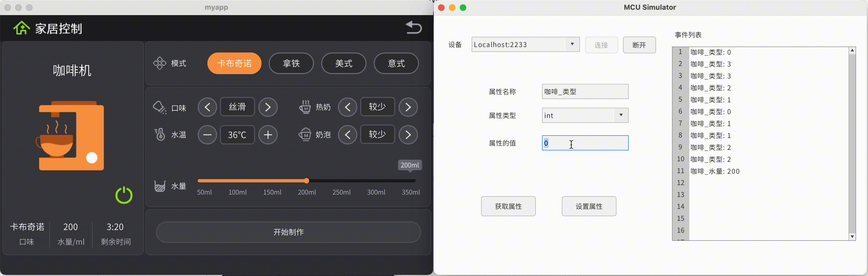Click the water cup icon beside 水量
868x276 pixels.
(x=160, y=186)
